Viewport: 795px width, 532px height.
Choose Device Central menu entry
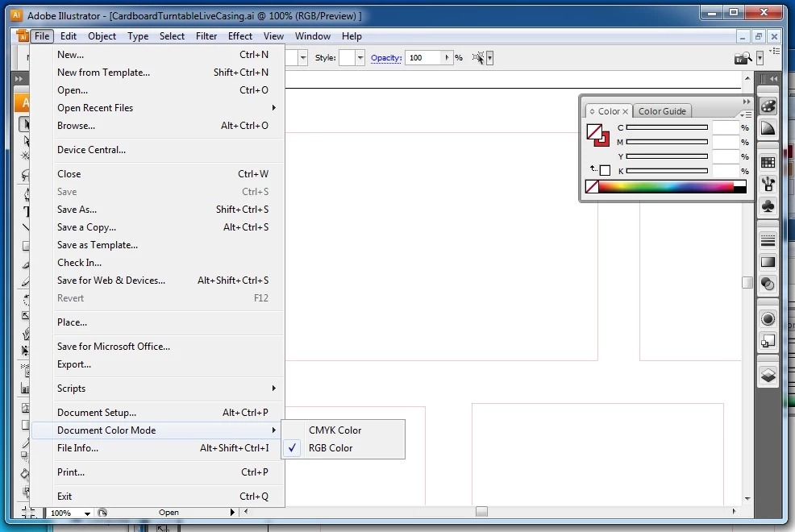tap(157, 150)
